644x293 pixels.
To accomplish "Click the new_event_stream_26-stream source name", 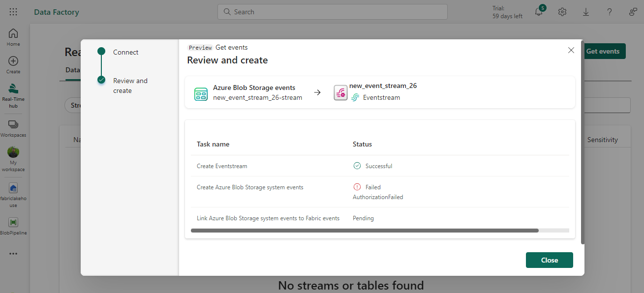I will coord(257,97).
